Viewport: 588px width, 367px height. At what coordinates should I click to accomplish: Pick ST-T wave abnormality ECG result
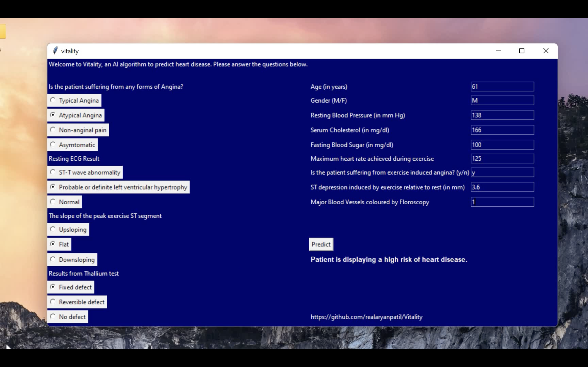(53, 172)
